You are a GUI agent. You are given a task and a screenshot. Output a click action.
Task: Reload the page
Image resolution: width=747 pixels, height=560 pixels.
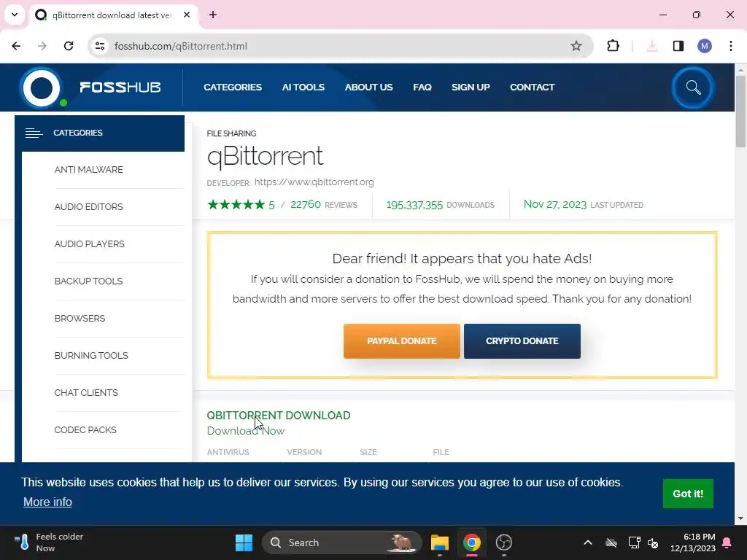69,46
